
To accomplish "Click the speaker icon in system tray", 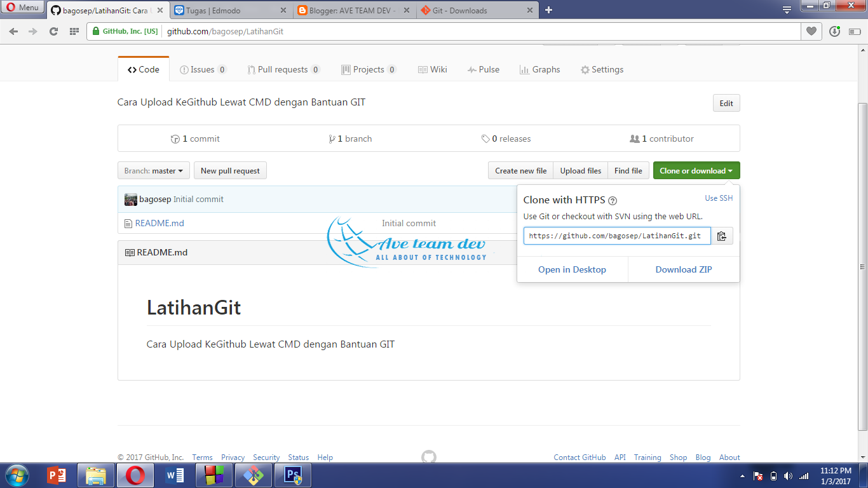I will [x=789, y=476].
